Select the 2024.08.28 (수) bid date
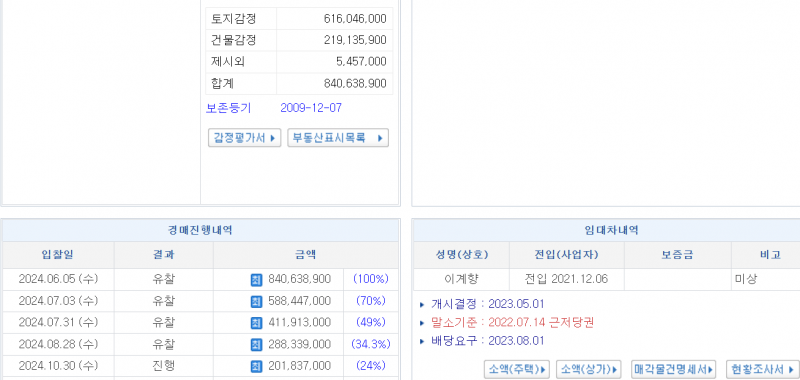Screen dimensions: 800x380 coord(58,345)
